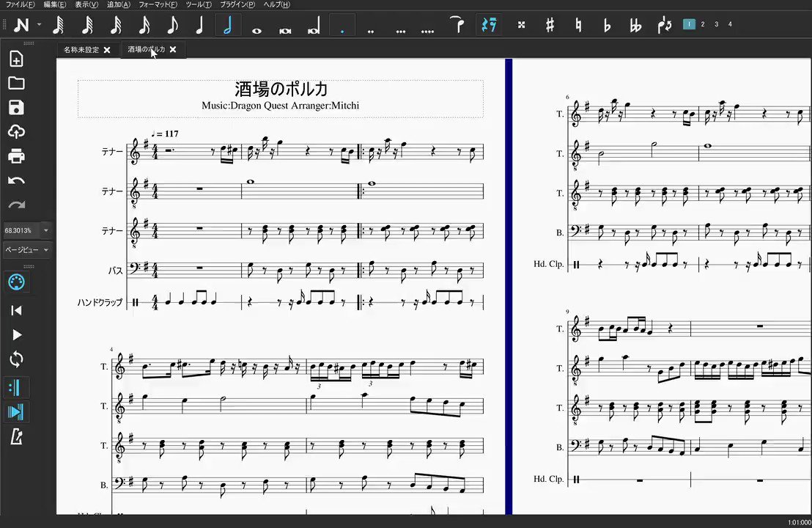The height and width of the screenshot is (528, 812).
Task: Upload score to cloud
Action: (x=17, y=131)
